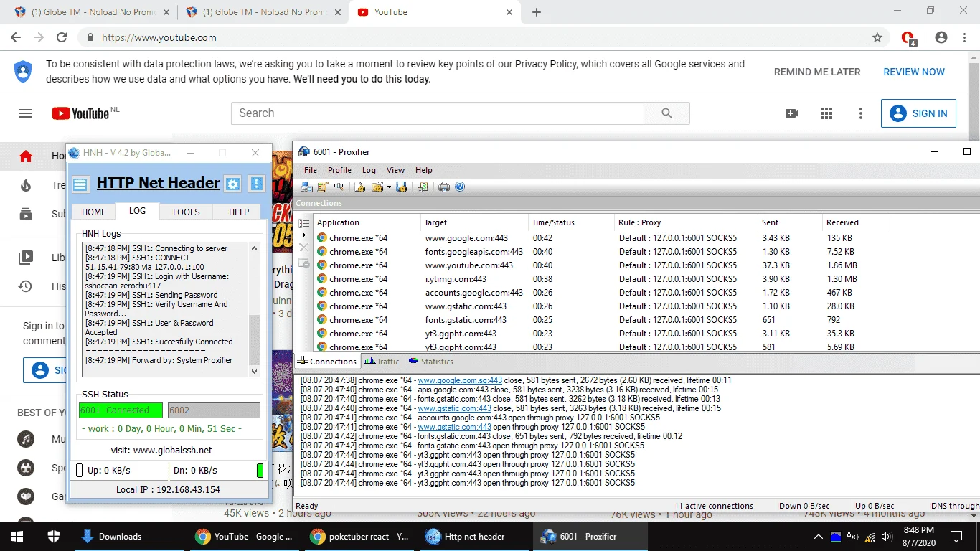Click the HNH Logs vertical scrollbar thumb
This screenshot has width=980, height=551.
pyautogui.click(x=254, y=339)
